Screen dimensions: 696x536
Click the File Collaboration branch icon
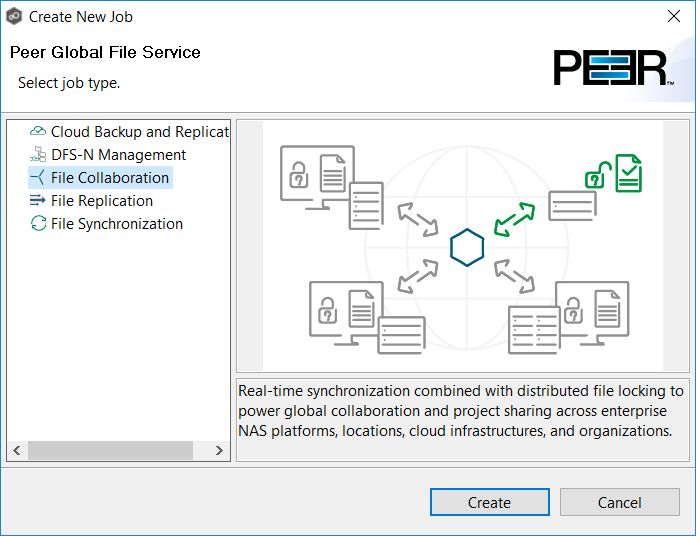[38, 178]
